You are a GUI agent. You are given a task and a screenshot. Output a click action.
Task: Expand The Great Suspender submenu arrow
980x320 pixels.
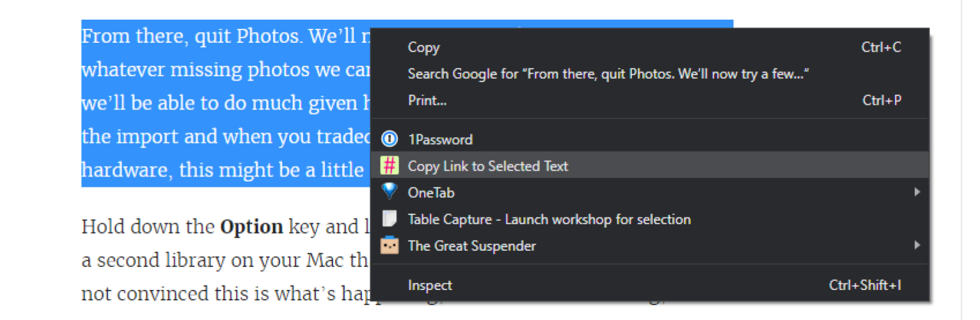point(917,245)
